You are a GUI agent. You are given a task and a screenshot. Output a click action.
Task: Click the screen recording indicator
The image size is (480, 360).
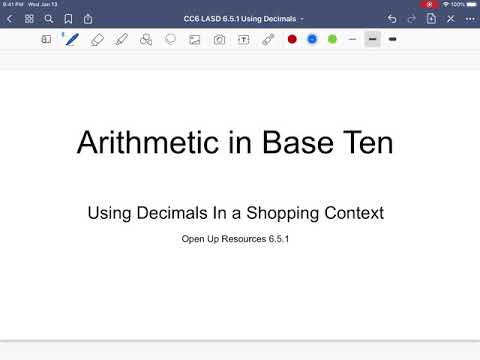tap(429, 4)
